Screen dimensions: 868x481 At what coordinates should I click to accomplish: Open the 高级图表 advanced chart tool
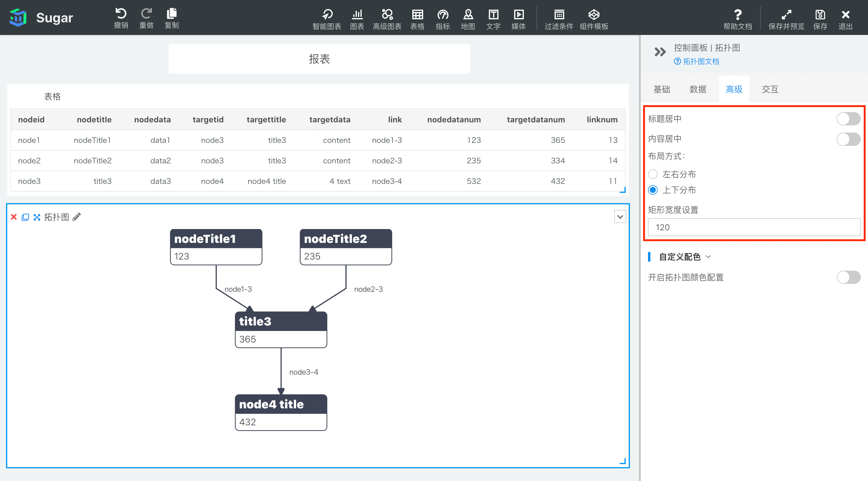pos(387,19)
